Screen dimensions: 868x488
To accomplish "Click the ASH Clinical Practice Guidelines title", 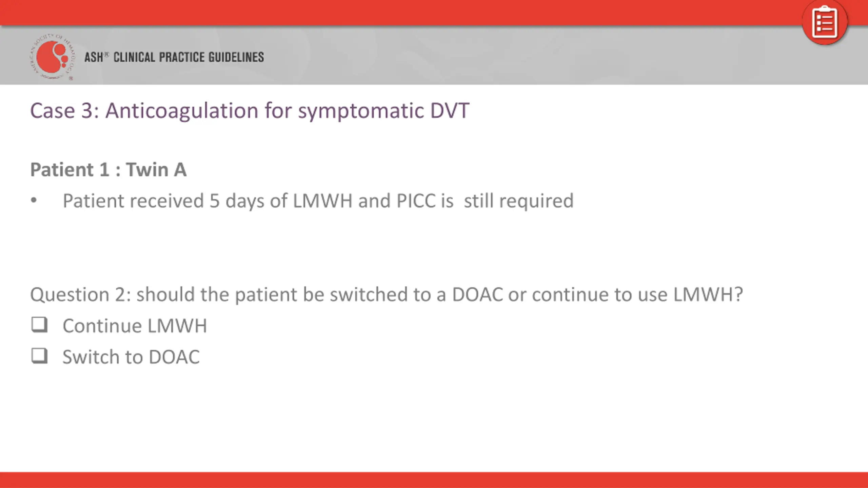I will pyautogui.click(x=174, y=57).
